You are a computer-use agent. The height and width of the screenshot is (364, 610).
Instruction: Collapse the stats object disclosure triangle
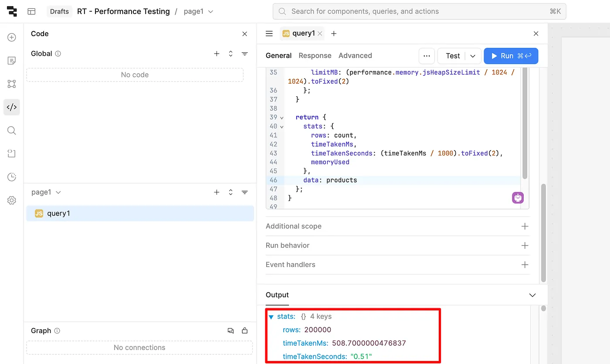click(x=271, y=317)
